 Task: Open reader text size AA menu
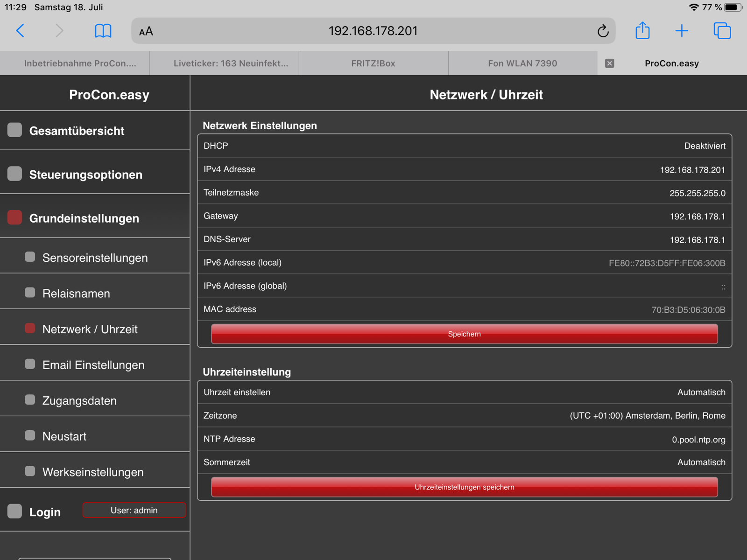[146, 31]
